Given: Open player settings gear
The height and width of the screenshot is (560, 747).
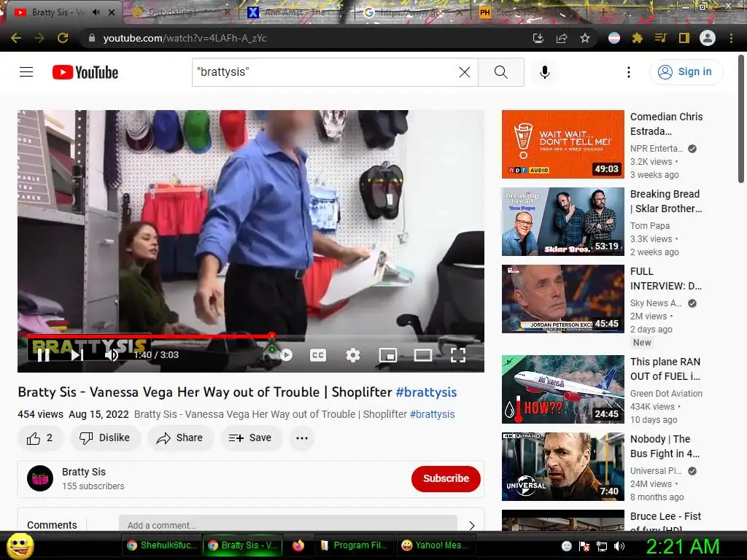Looking at the screenshot, I should (x=353, y=355).
